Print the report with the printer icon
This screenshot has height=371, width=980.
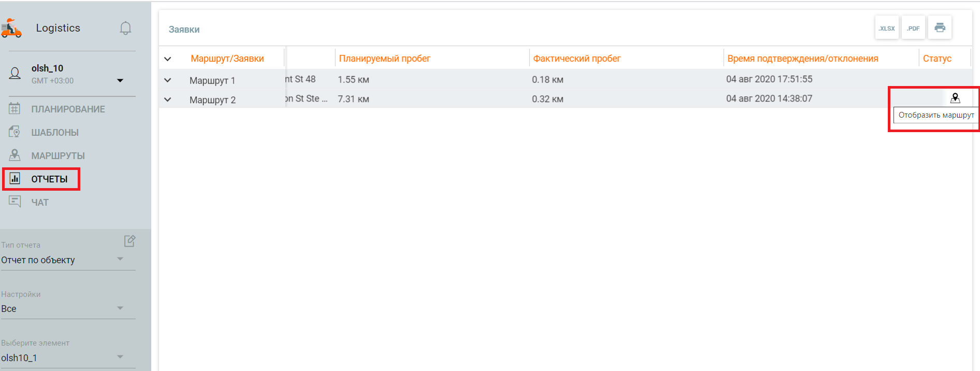940,28
